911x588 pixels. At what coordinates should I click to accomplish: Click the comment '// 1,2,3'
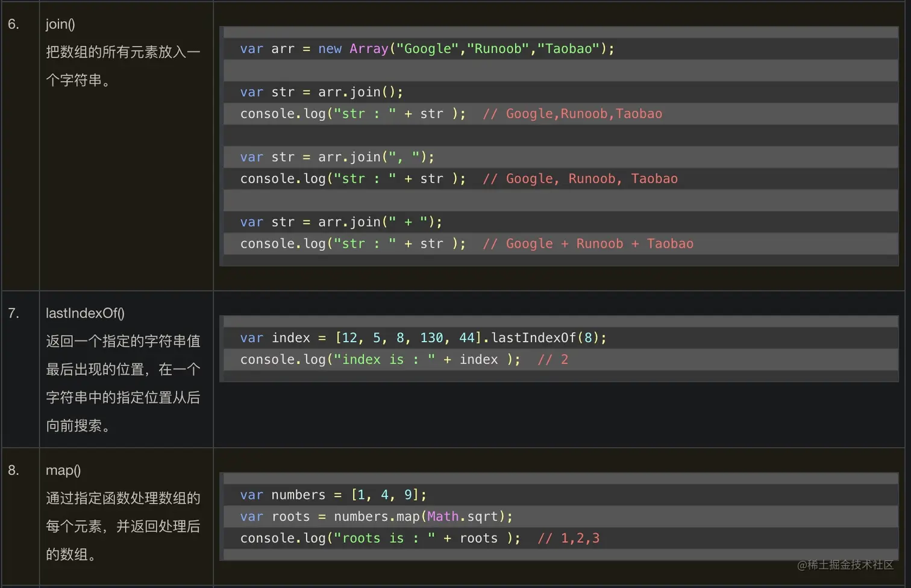coord(568,539)
